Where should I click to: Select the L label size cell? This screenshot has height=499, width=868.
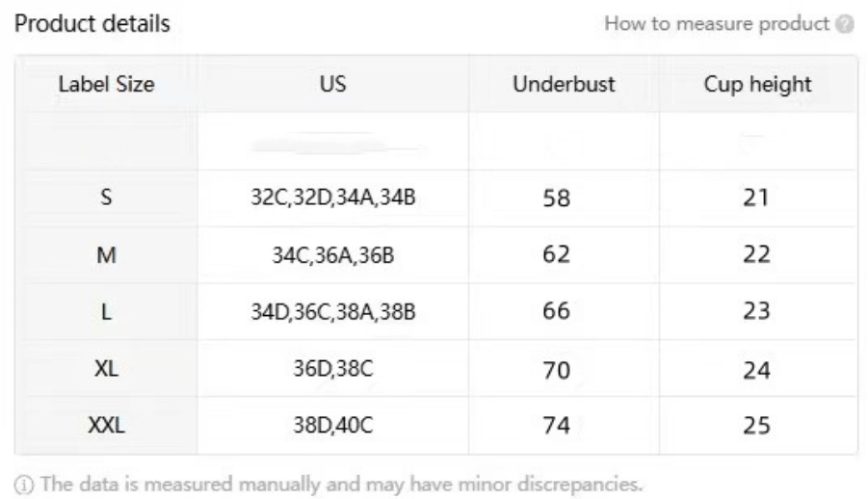click(106, 311)
